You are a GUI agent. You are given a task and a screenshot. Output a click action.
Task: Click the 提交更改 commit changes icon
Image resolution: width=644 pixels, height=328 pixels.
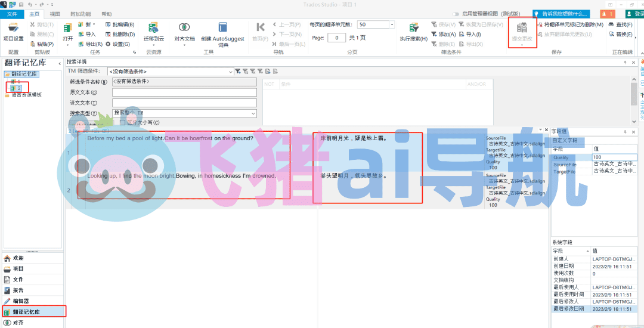tap(522, 28)
